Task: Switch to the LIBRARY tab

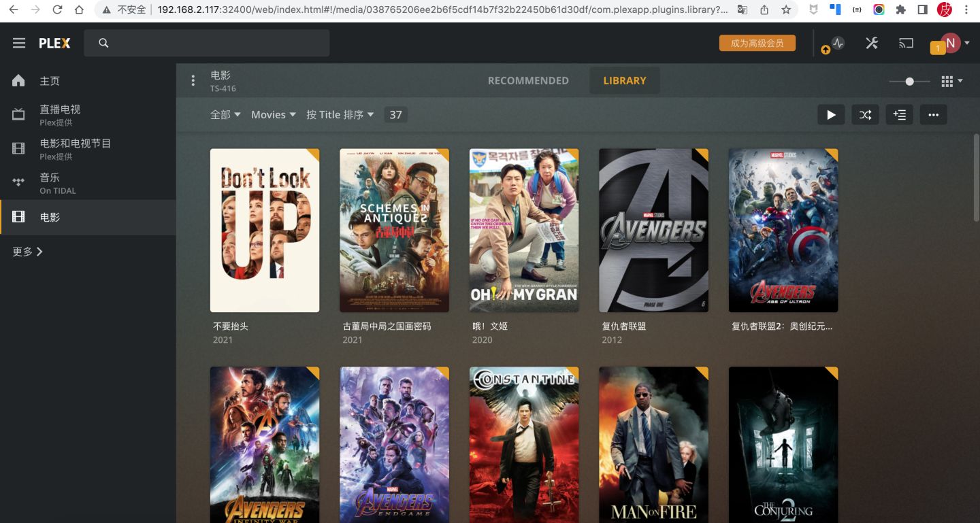Action: click(x=624, y=80)
